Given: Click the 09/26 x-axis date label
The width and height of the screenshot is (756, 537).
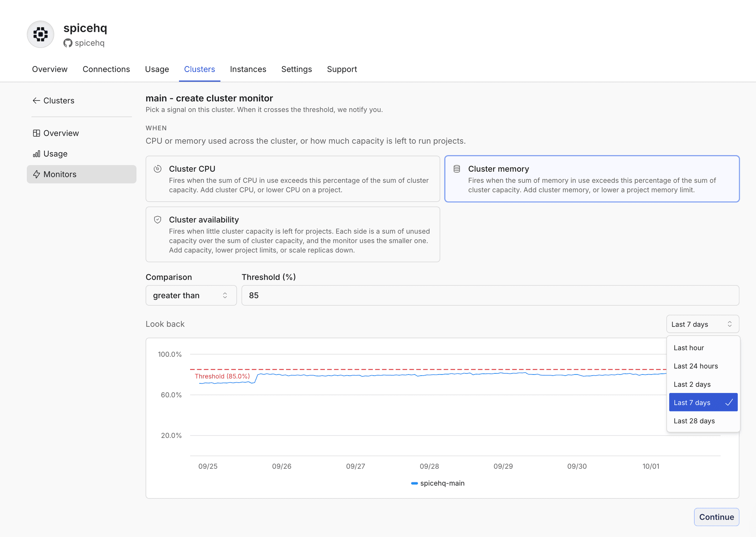Looking at the screenshot, I should (x=282, y=466).
